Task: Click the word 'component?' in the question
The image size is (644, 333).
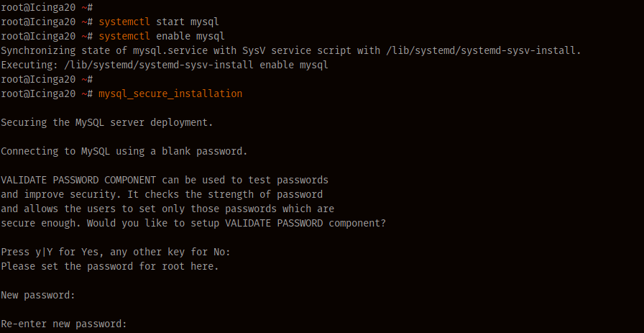Action: pos(357,224)
